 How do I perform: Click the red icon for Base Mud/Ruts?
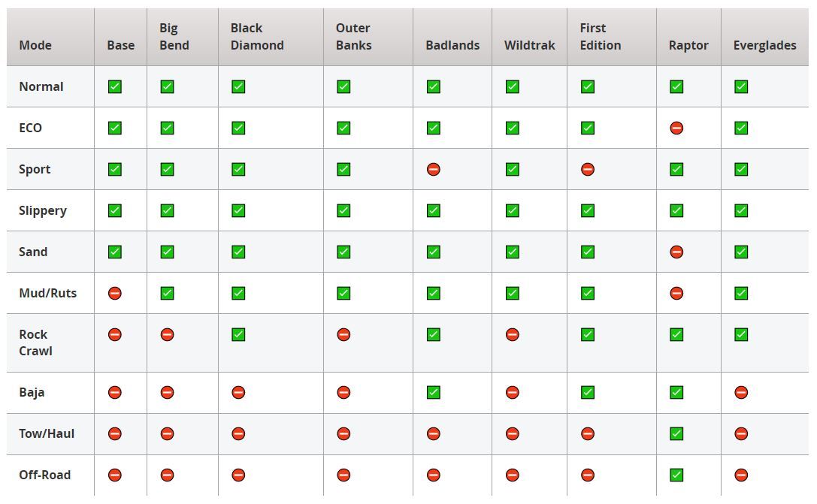[x=115, y=294]
